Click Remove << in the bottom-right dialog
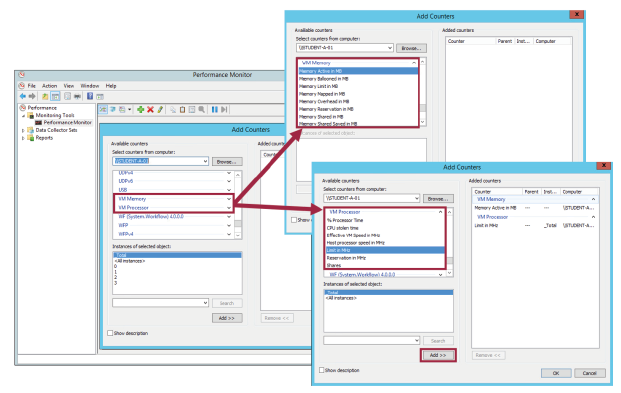 point(488,355)
